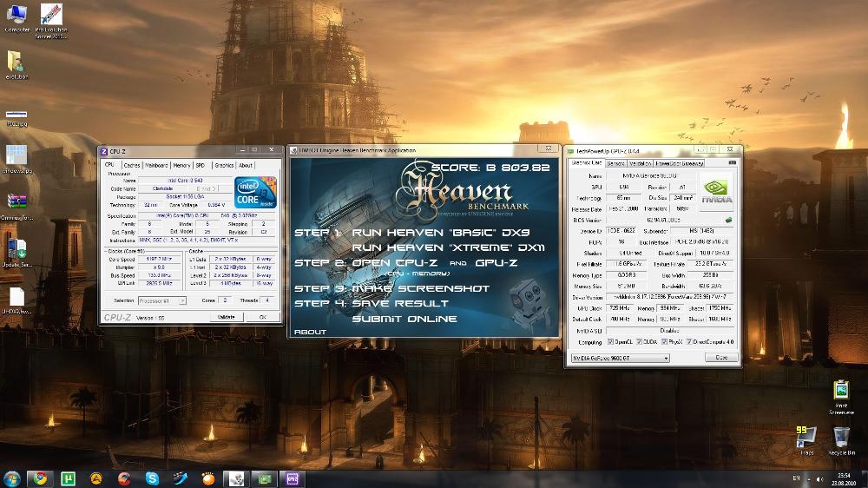Switch to the Graphics tab in CPU-Z

pos(224,165)
